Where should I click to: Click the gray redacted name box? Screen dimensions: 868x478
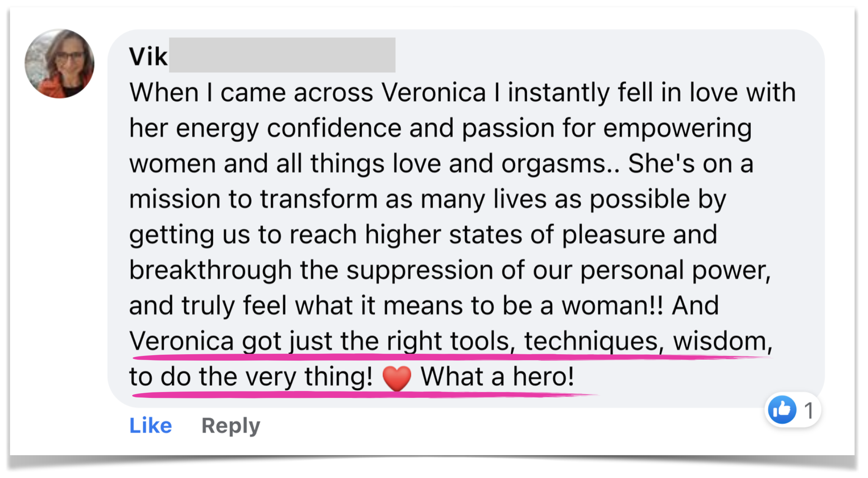pos(282,55)
